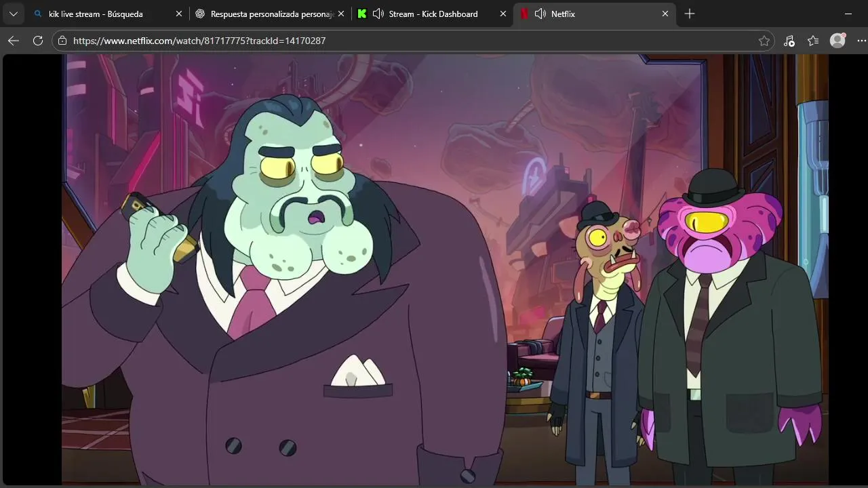
Task: Focus the Netflix URL address bar
Action: [414, 41]
